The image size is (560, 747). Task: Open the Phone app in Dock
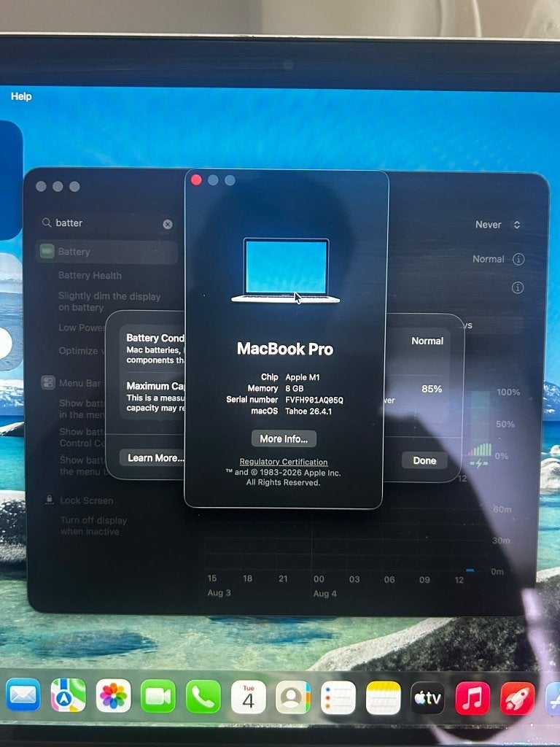click(x=203, y=697)
